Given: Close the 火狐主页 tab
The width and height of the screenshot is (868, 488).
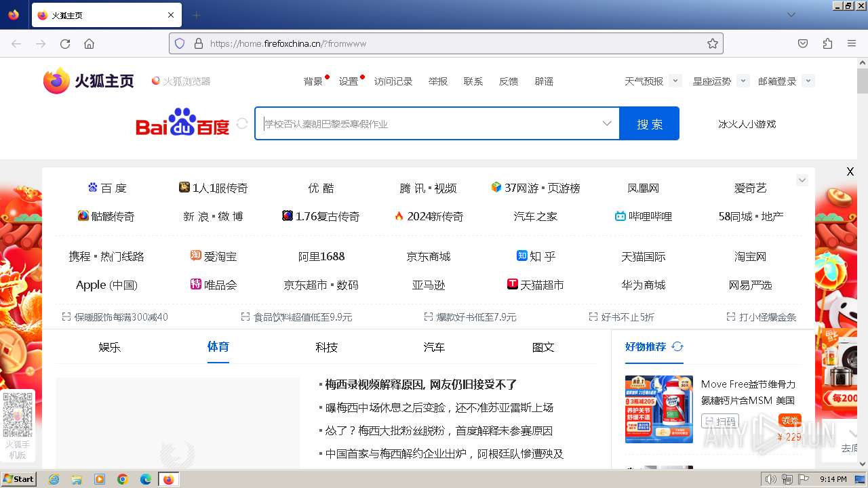Looking at the screenshot, I should click(x=171, y=15).
